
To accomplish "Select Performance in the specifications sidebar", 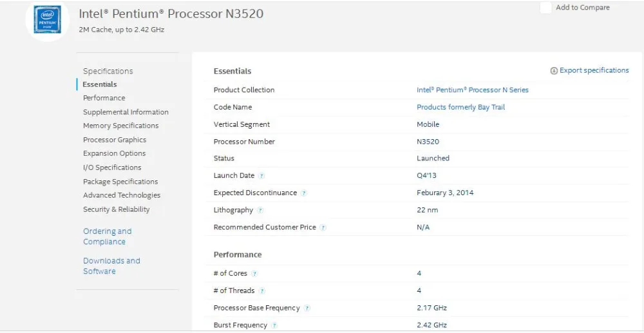I will [104, 98].
